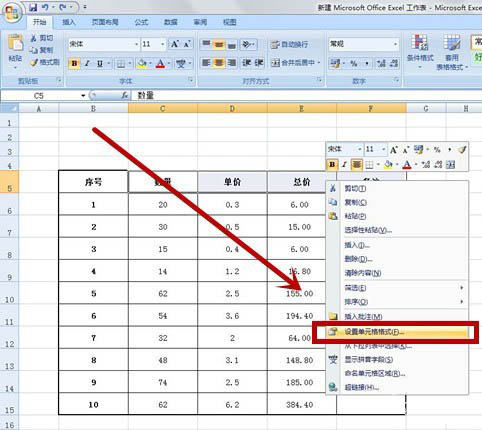This screenshot has width=482, height=430.
Task: Open Filter (筛选) submenu in context menu
Action: point(397,287)
